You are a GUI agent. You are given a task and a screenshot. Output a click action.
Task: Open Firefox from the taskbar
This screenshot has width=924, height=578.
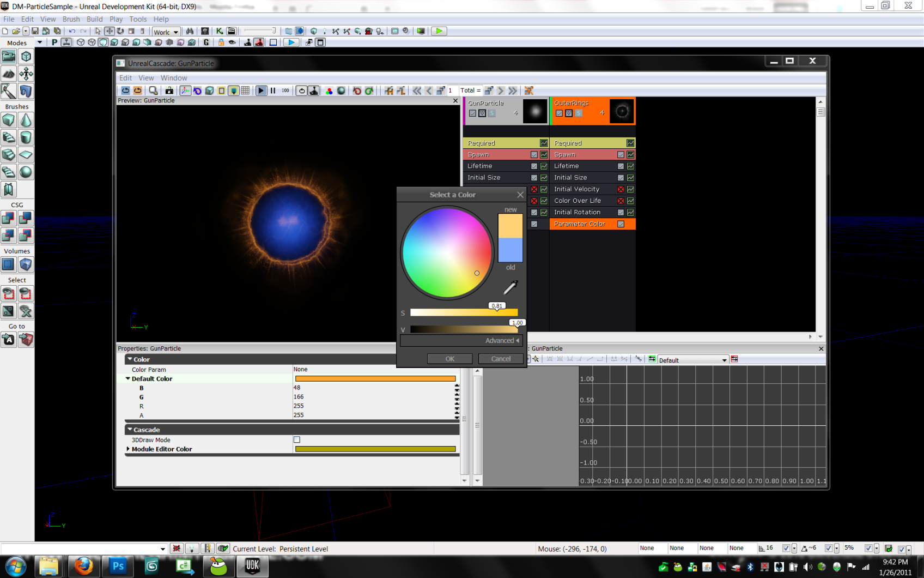[x=83, y=566]
